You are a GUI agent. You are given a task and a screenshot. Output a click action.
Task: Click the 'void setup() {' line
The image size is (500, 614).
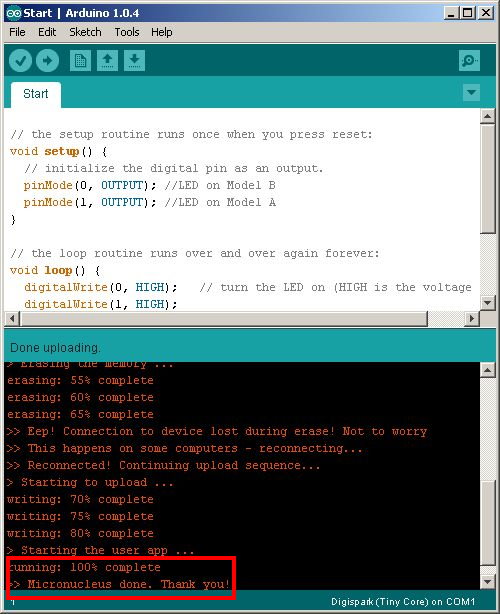point(59,152)
